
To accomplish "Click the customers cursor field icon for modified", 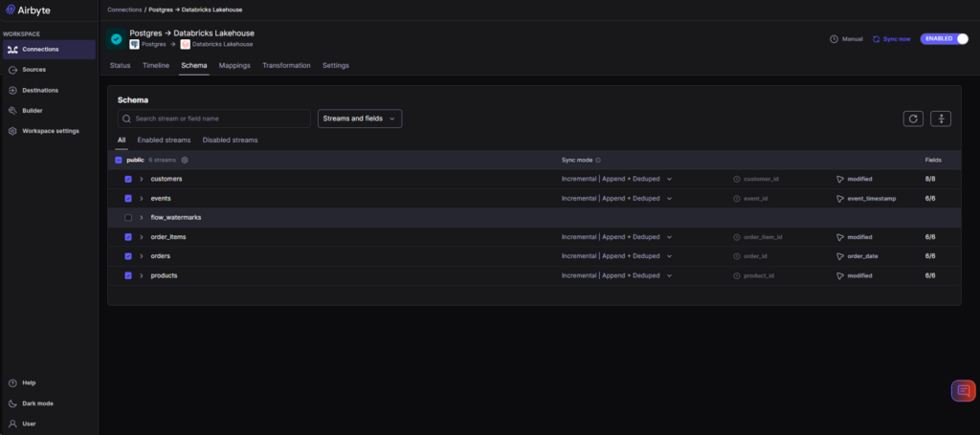I will pos(840,179).
